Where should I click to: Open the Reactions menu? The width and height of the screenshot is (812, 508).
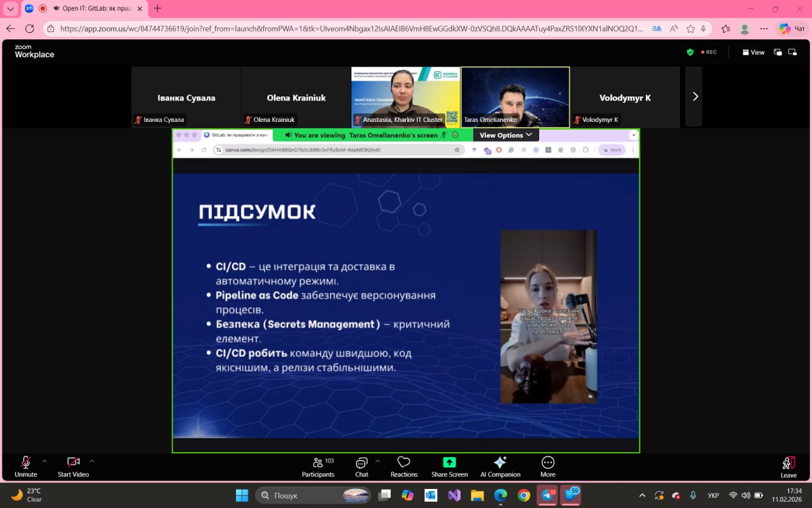(404, 467)
